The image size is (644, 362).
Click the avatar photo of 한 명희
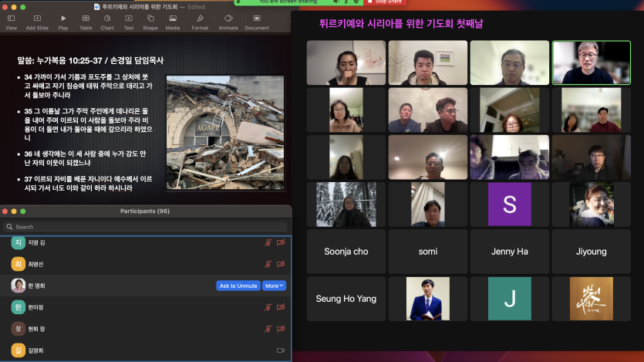[x=18, y=286]
